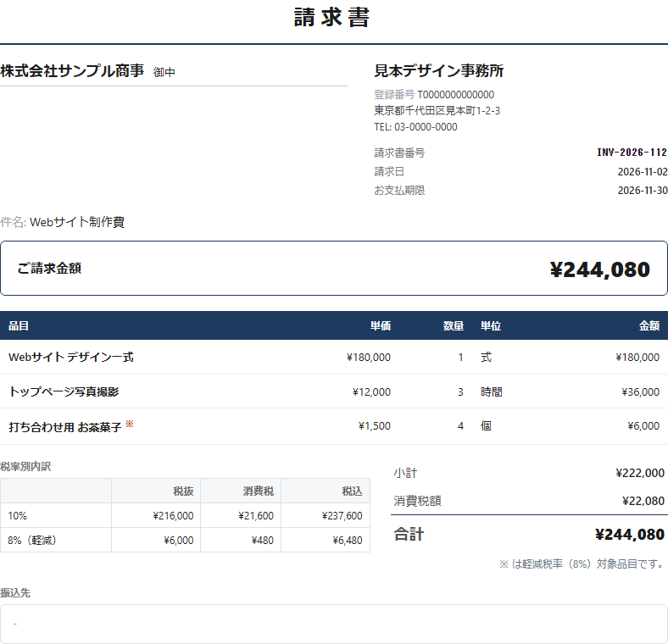The height and width of the screenshot is (644, 668).
Task: Click unit price ¥1,500
Action: (375, 426)
